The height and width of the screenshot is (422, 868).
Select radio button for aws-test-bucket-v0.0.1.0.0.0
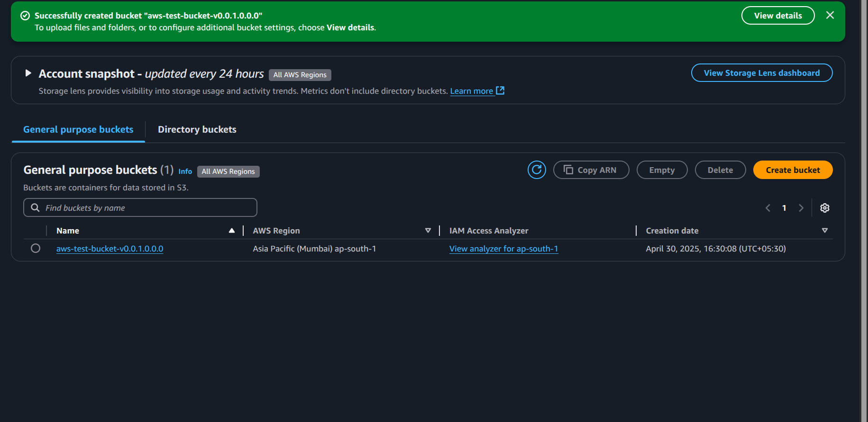point(36,248)
